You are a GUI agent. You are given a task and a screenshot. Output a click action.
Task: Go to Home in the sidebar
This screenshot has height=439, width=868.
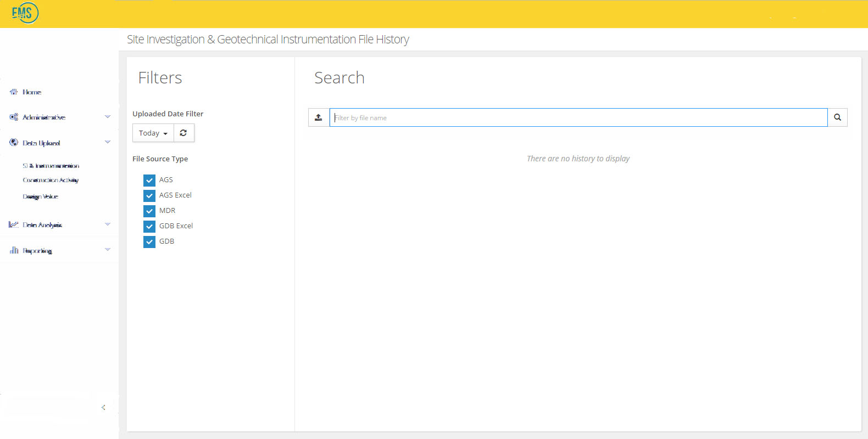pos(32,92)
